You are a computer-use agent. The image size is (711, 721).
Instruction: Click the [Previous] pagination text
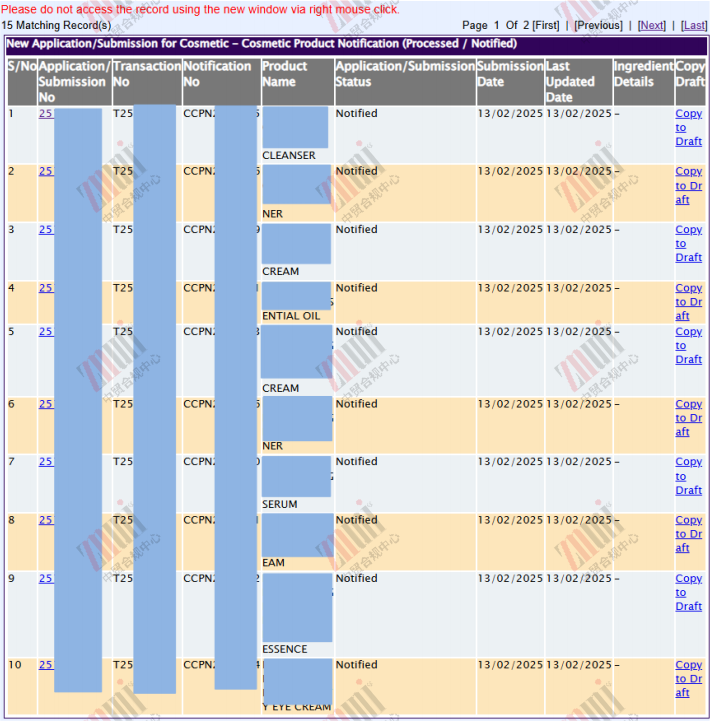coord(598,25)
